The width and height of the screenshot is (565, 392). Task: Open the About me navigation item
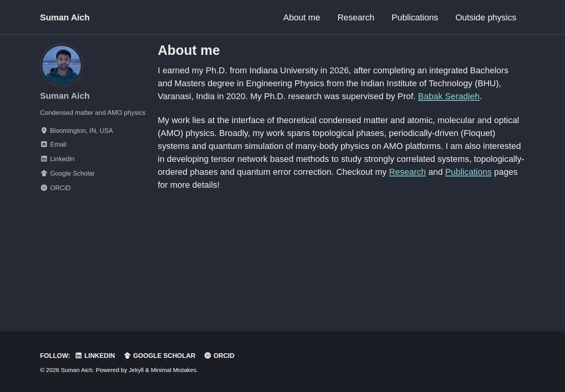coord(302,18)
